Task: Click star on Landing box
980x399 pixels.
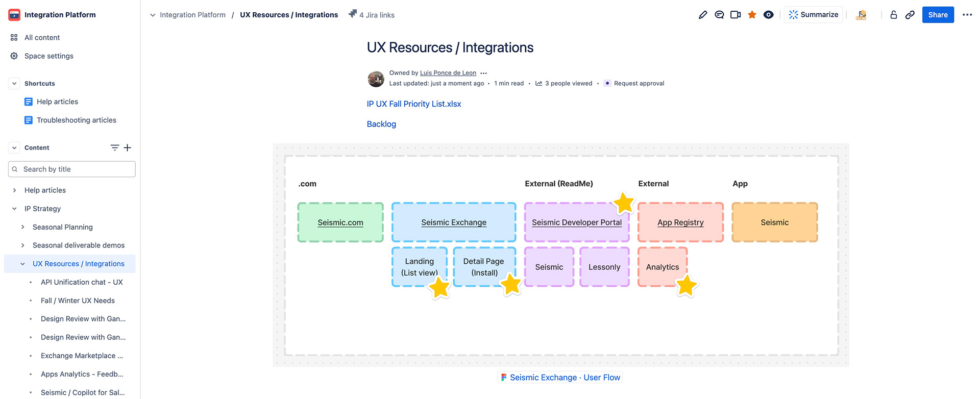Action: [439, 287]
